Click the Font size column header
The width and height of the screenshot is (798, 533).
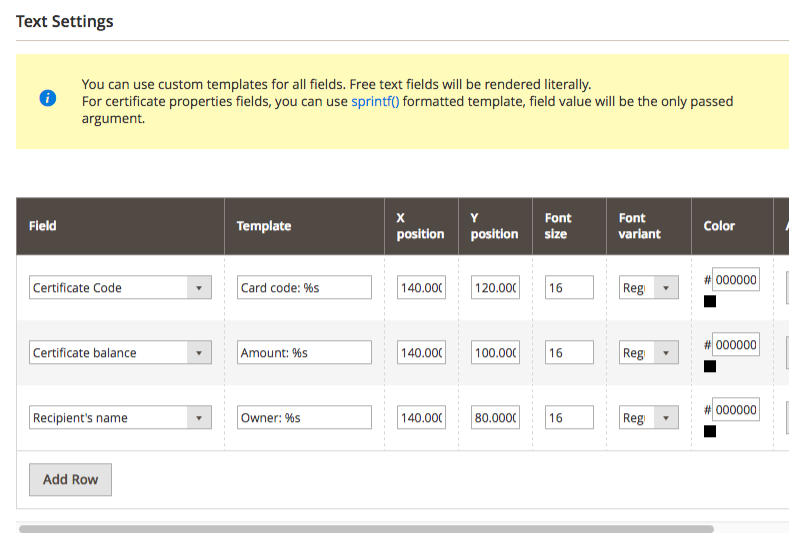click(569, 226)
